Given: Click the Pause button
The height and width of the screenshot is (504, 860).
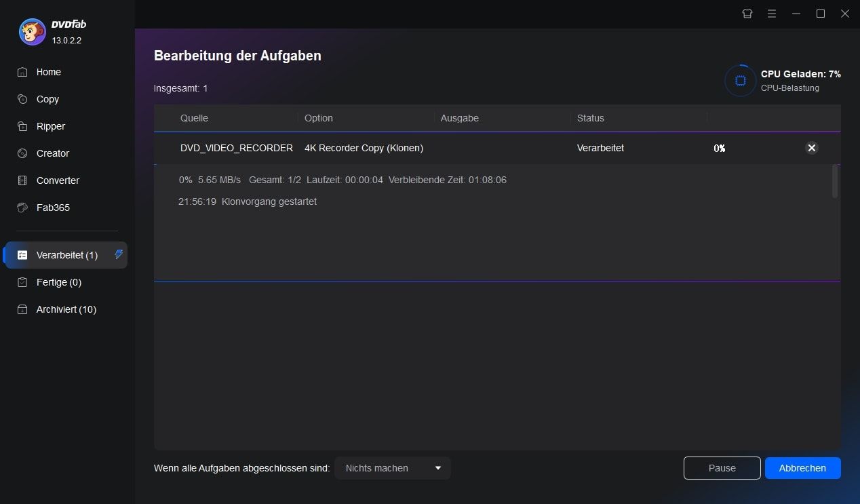Looking at the screenshot, I should pyautogui.click(x=722, y=468).
